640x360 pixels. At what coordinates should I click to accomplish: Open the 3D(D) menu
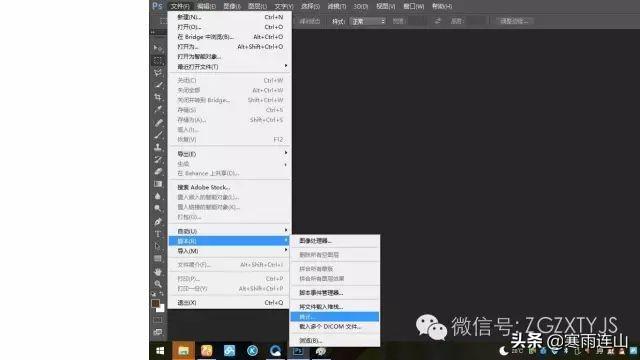tap(360, 6)
